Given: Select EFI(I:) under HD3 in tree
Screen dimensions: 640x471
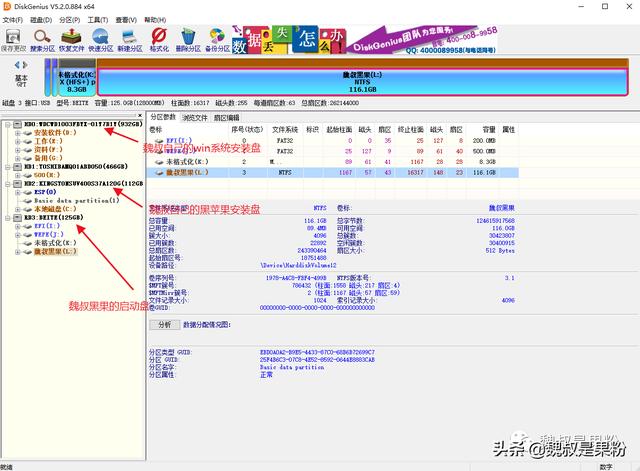Looking at the screenshot, I should pos(47,226).
